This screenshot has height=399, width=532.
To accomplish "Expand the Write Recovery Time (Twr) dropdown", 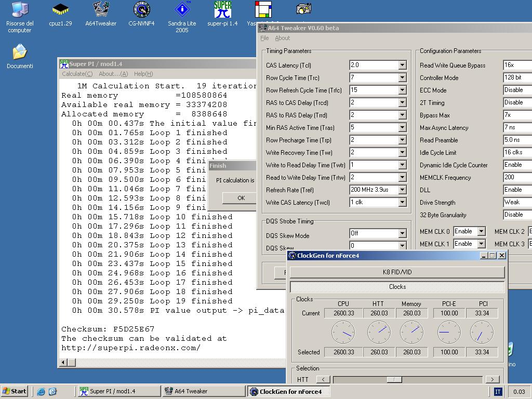I will (403, 152).
